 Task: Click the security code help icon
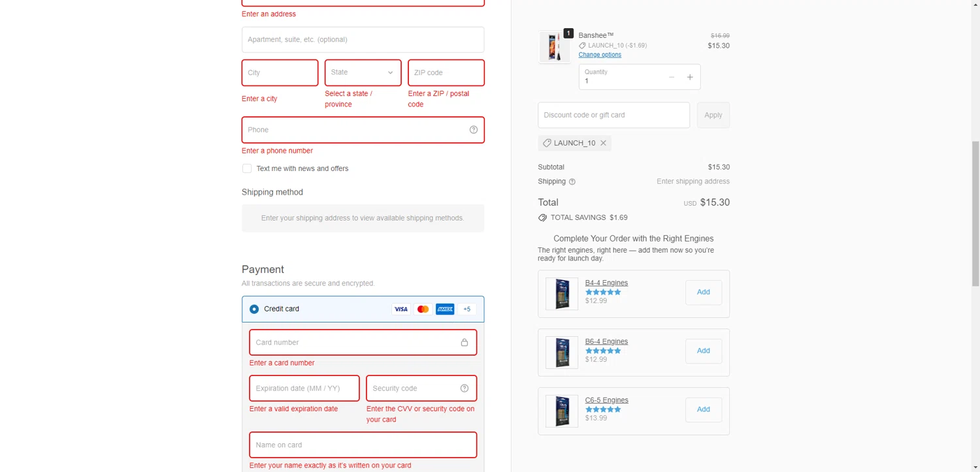pyautogui.click(x=465, y=388)
